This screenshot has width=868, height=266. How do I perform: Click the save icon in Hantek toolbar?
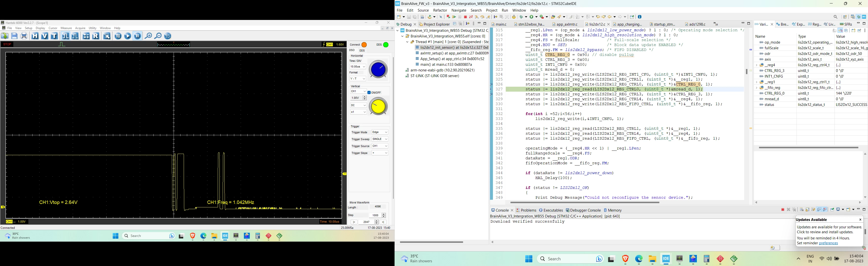(15, 36)
